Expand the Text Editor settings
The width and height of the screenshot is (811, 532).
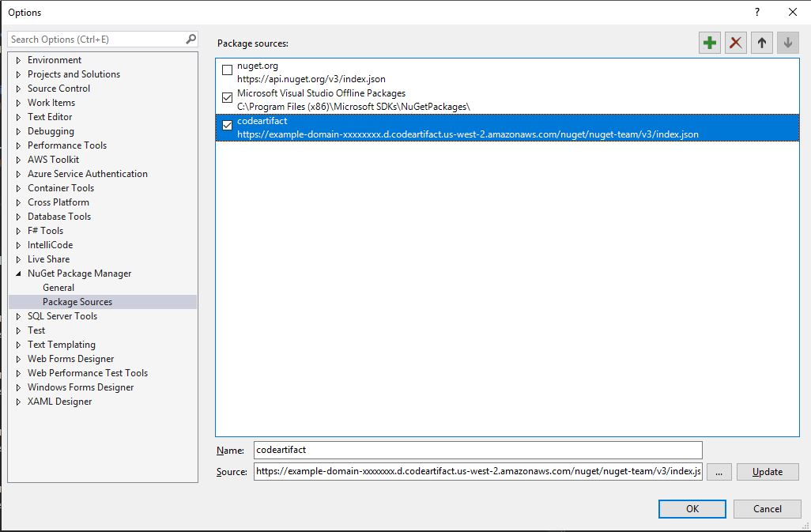tap(18, 116)
